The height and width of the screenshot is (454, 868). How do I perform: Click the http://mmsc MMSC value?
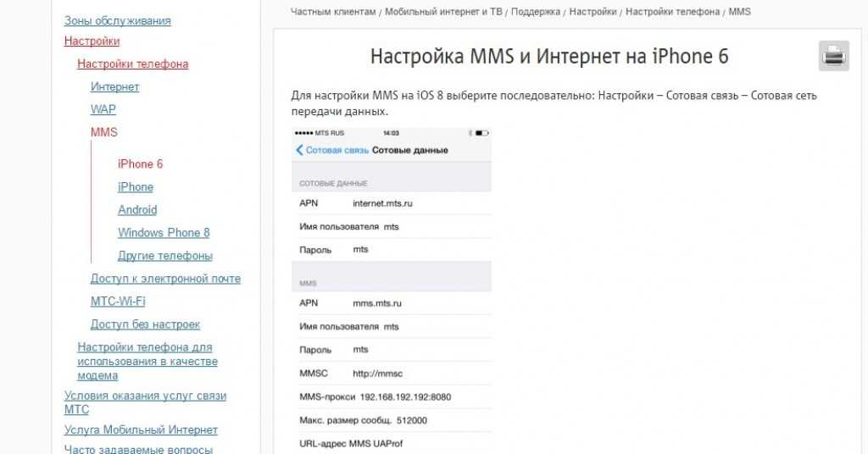click(x=377, y=374)
